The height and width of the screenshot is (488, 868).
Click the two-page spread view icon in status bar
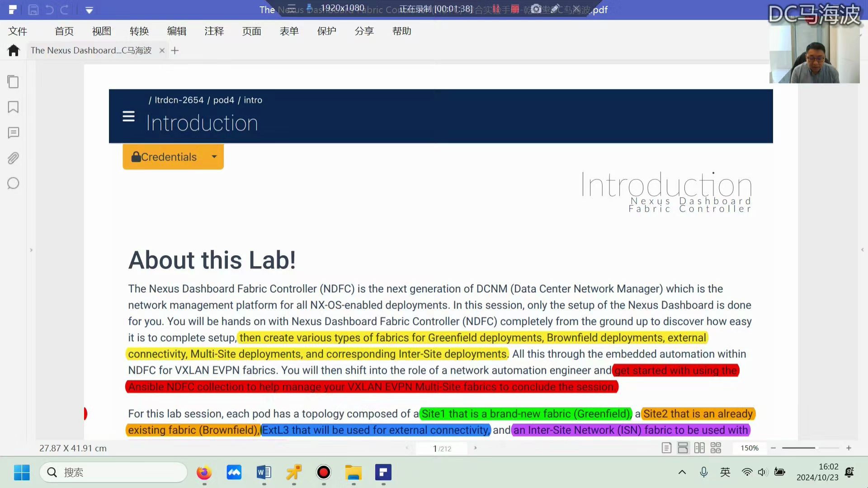pyautogui.click(x=698, y=448)
